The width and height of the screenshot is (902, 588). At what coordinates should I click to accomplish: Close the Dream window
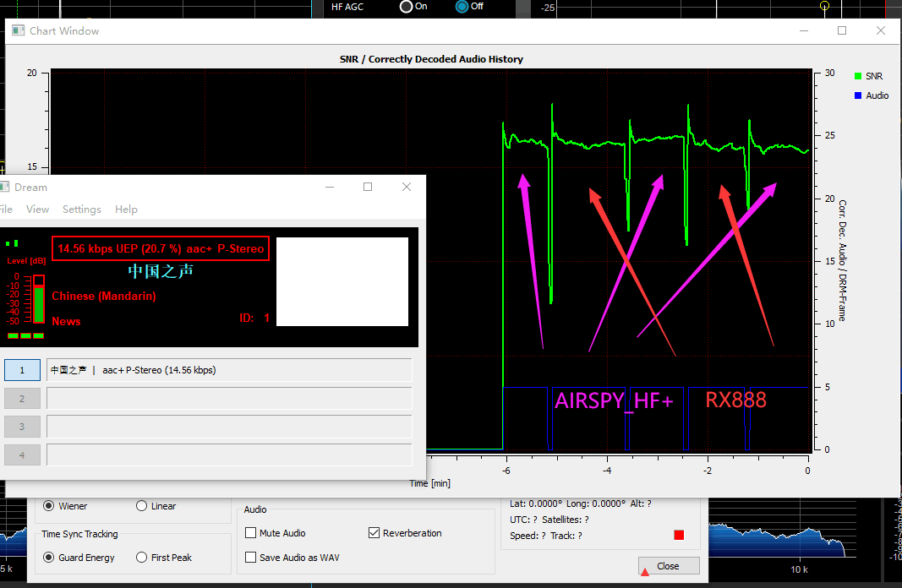click(407, 187)
